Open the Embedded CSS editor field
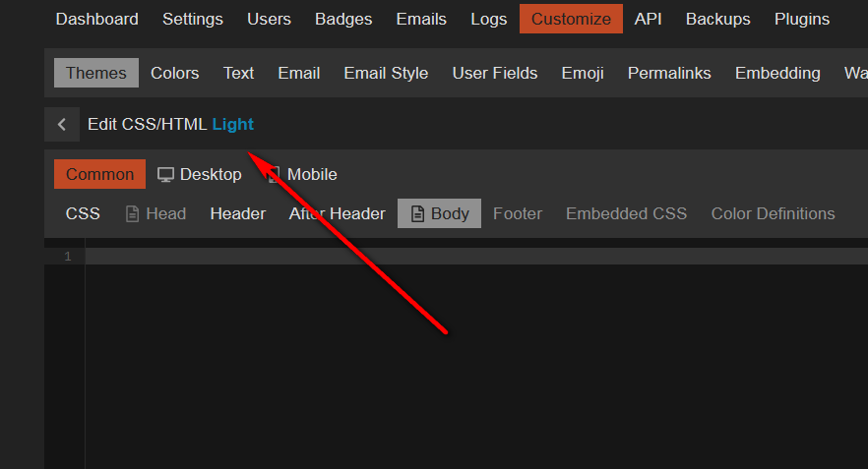Screen dimensions: 868x469 coord(626,213)
